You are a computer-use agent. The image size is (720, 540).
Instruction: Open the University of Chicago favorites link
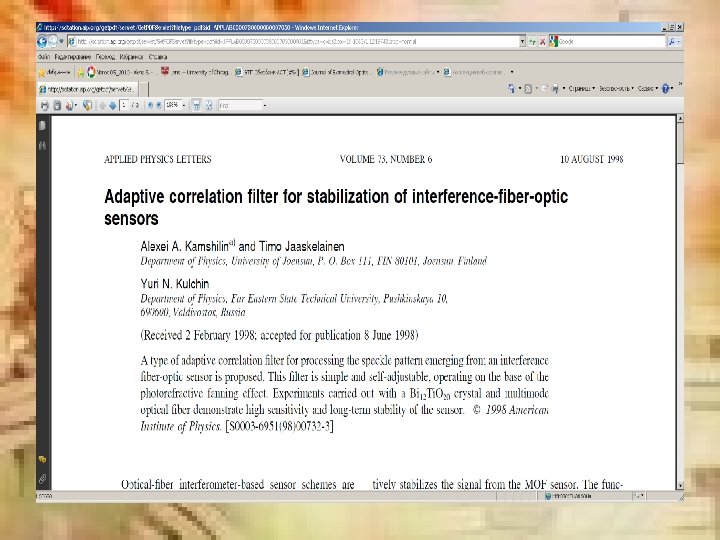(195, 72)
